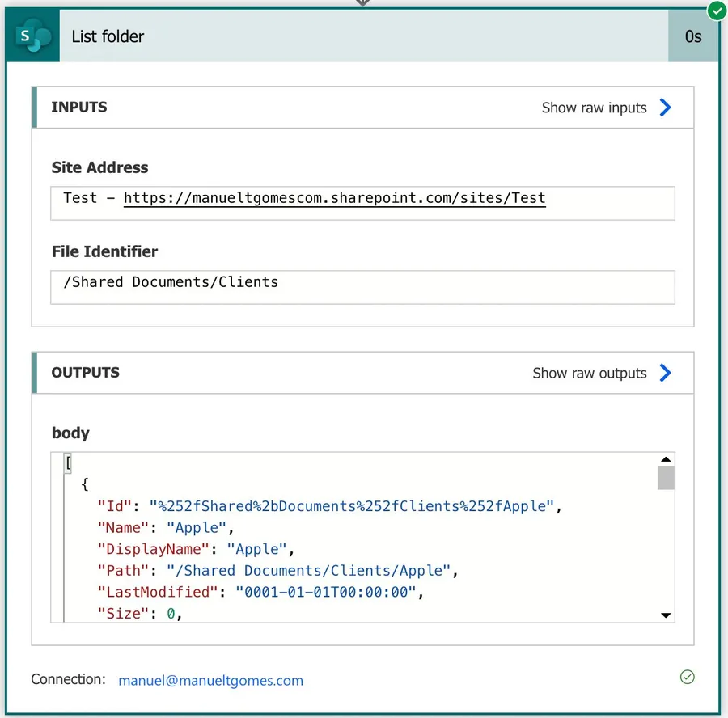Click the scroll down arrow in body output

[x=666, y=615]
